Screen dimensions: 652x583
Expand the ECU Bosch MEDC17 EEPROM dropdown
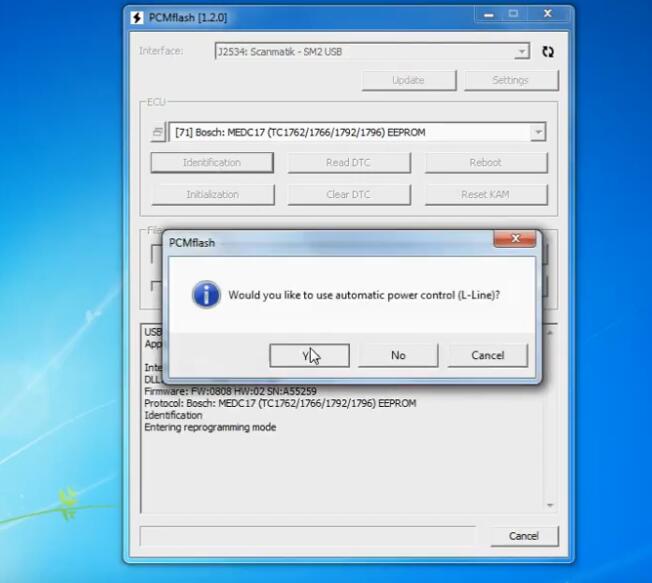point(538,132)
